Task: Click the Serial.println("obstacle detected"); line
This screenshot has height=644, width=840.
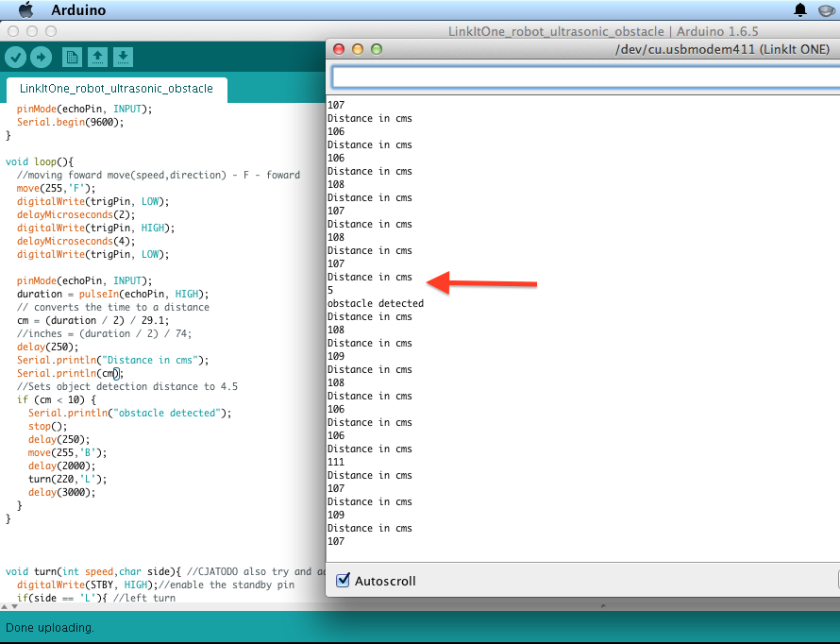Action: 129,413
